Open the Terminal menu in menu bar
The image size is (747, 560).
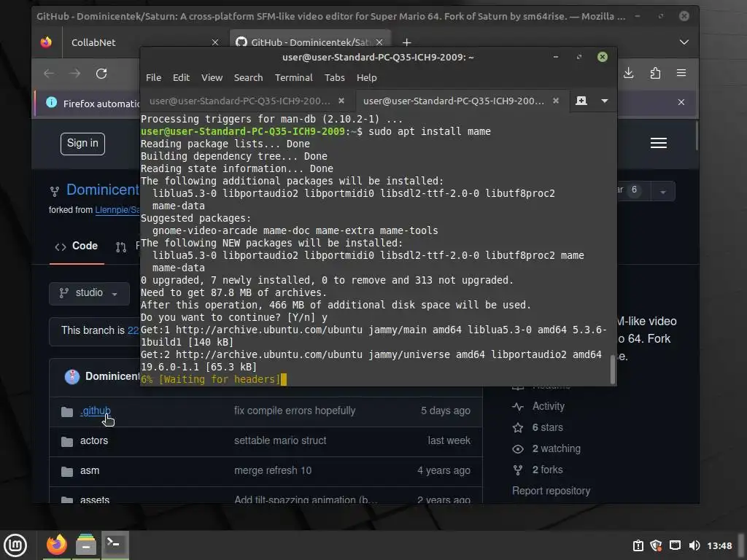(293, 77)
